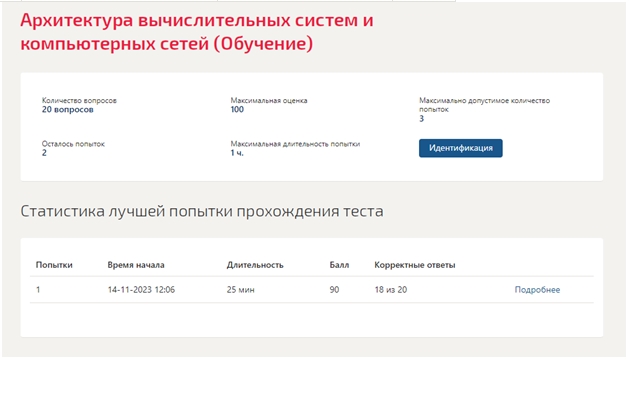Select the 25 мин duration cell
This screenshot has height=397, width=640.
(x=240, y=290)
